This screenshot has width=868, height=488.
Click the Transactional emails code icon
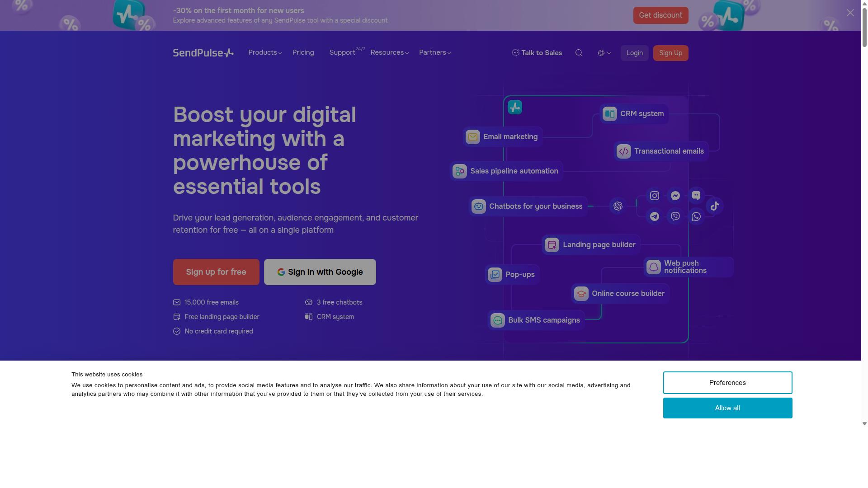623,151
